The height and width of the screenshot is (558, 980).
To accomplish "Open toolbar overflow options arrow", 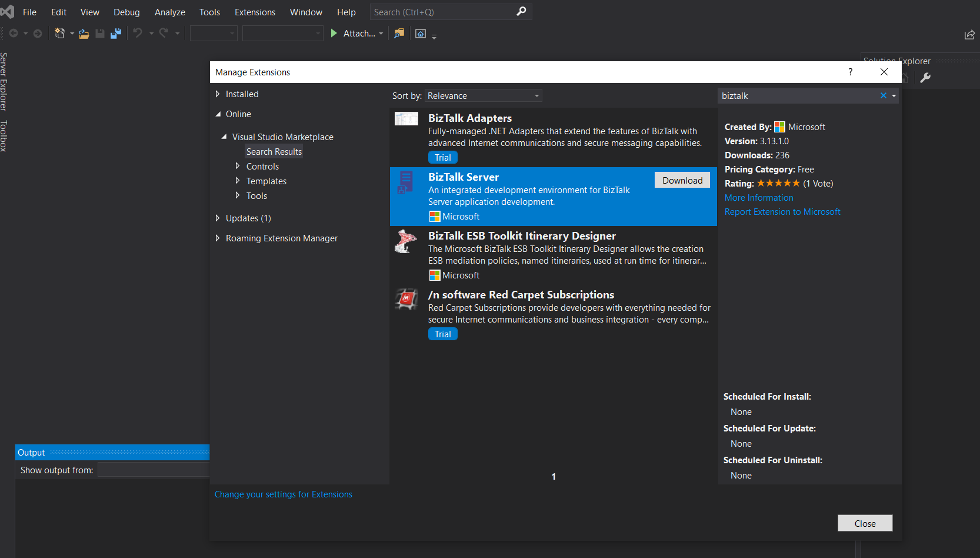I will (x=434, y=36).
